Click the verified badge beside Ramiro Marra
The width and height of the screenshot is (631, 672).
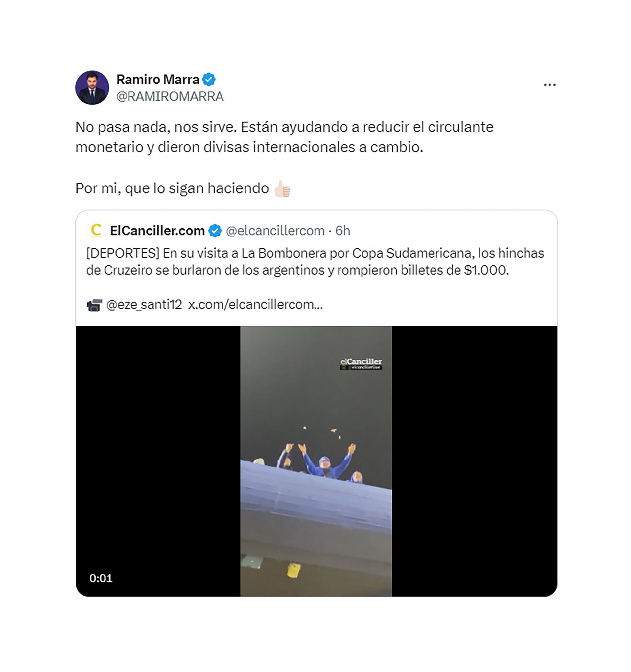pyautogui.click(x=209, y=80)
